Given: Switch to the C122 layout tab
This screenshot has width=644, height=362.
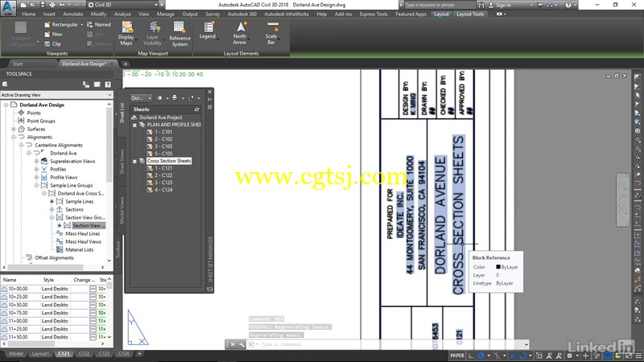Looking at the screenshot, I should (x=84, y=353).
